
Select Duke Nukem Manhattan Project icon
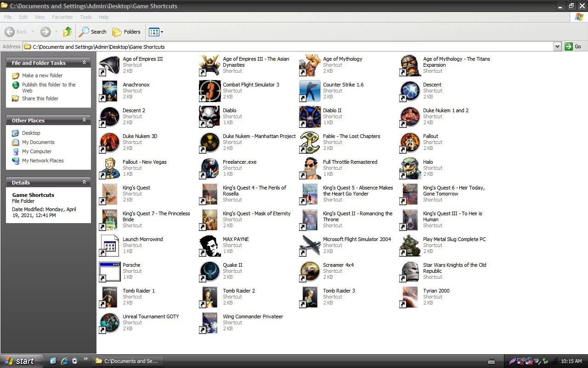point(209,143)
